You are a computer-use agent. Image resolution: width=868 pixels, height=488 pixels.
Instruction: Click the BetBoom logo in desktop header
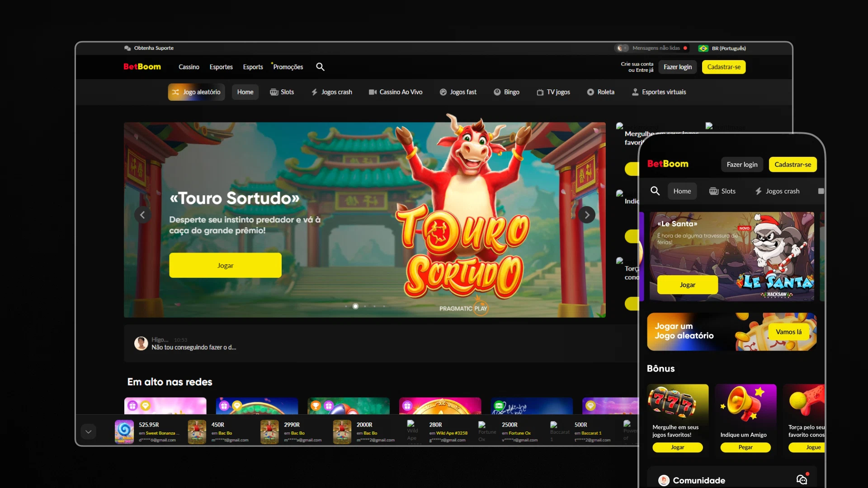coord(142,67)
